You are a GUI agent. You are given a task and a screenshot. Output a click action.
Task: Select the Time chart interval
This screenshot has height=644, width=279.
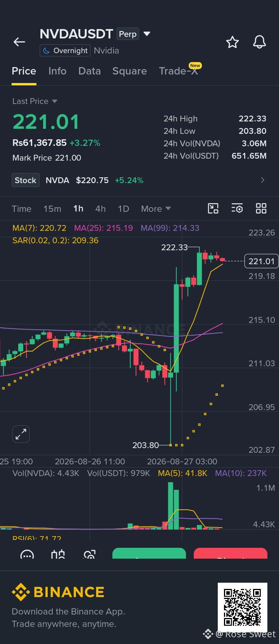pos(22,209)
